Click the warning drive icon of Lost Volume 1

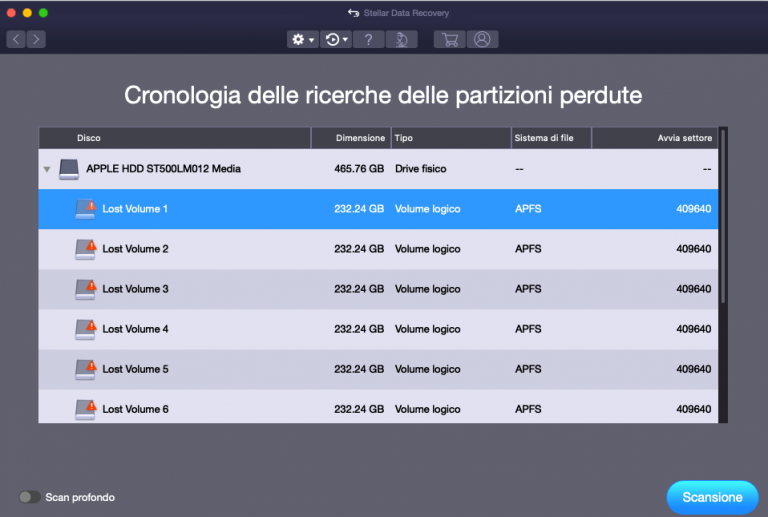pos(86,209)
